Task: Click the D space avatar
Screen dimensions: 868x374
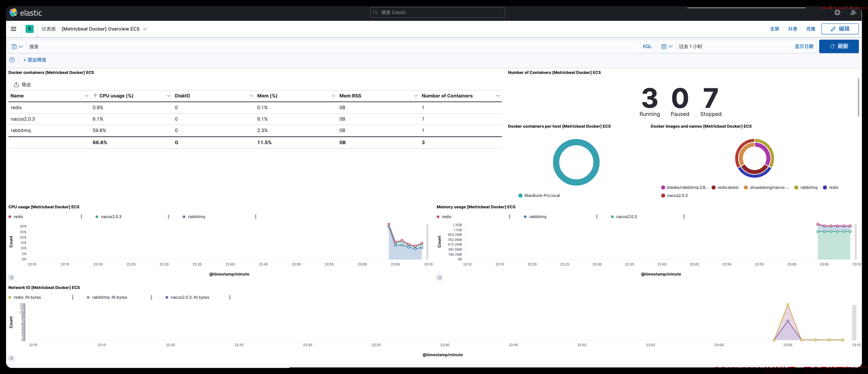Action: tap(30, 29)
